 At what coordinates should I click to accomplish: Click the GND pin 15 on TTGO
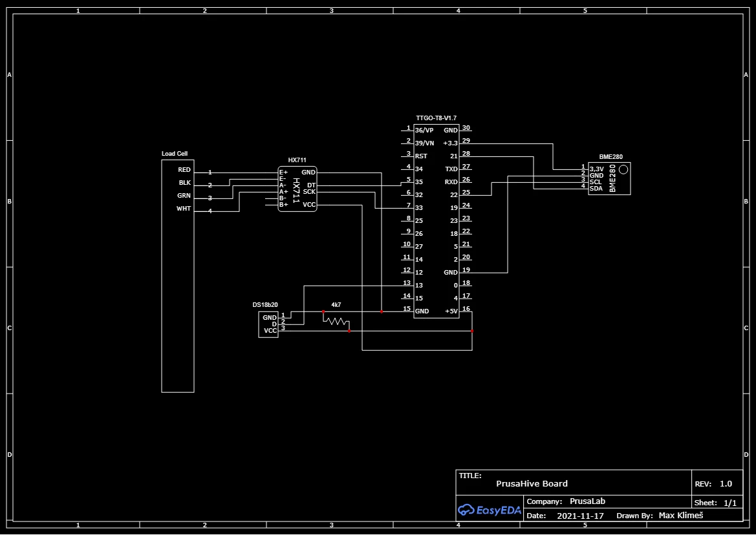point(422,311)
